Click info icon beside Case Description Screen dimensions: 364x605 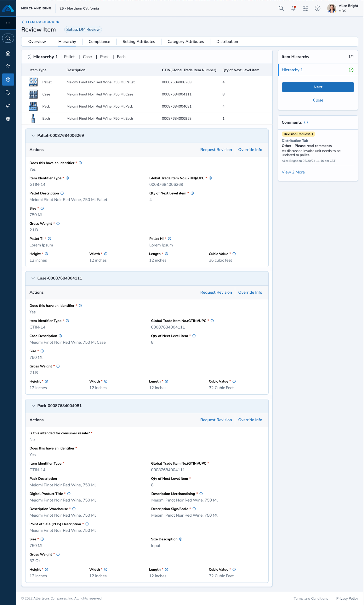[x=60, y=336]
